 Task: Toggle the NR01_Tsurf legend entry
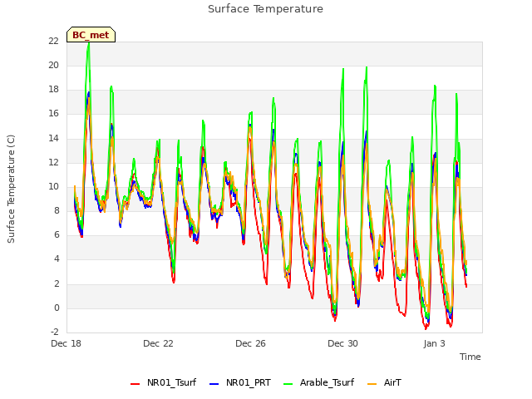click(163, 383)
